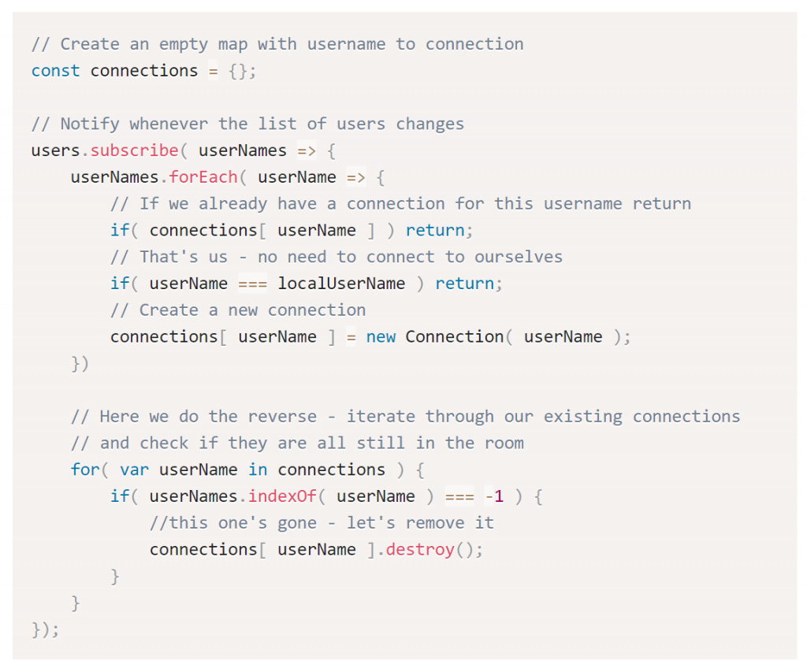
Task: Click the Connection class constructor name
Action: coord(454,337)
